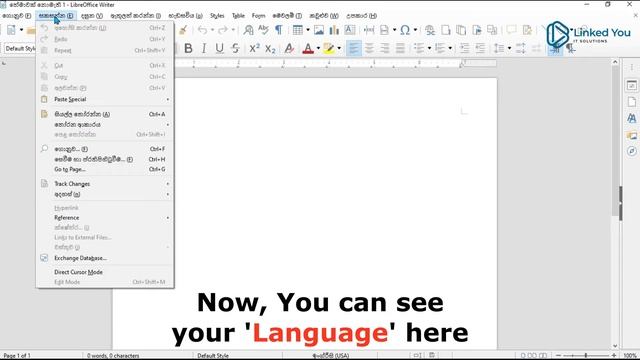
Task: Expand the numbered list dropdown arrow
Action: pos(450,49)
